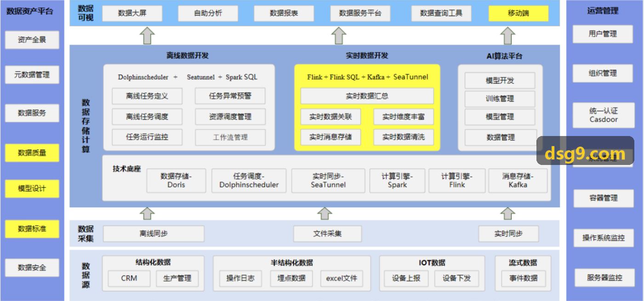644x301 pixels.
Task: Select the 生产管理 box
Action: (x=177, y=278)
